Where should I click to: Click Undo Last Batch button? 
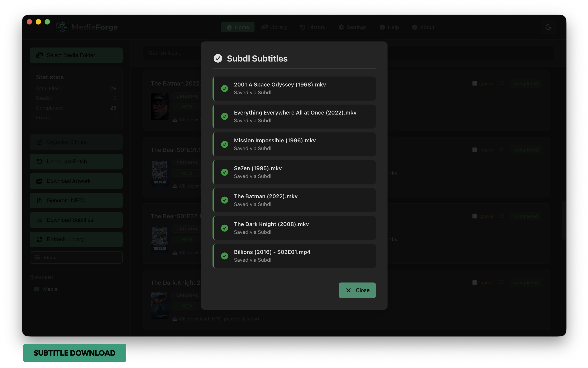[x=76, y=161]
